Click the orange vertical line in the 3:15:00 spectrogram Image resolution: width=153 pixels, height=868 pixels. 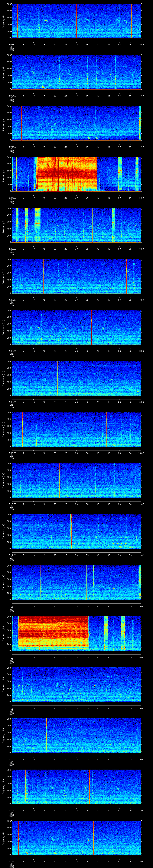46,736
